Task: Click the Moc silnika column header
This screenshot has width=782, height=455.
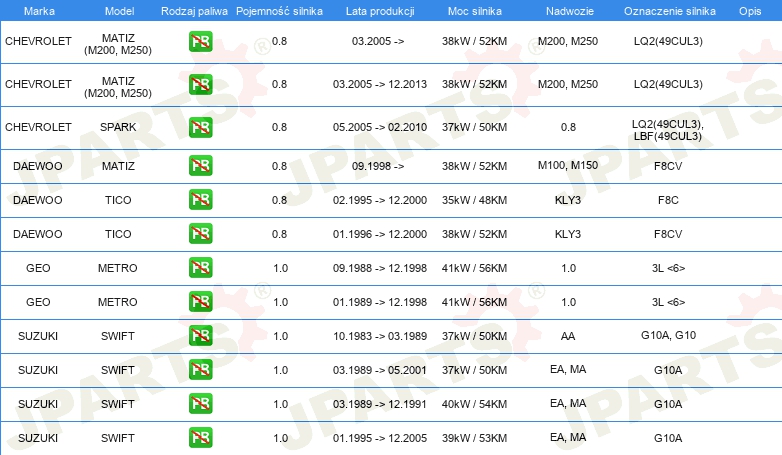Action: tap(475, 11)
